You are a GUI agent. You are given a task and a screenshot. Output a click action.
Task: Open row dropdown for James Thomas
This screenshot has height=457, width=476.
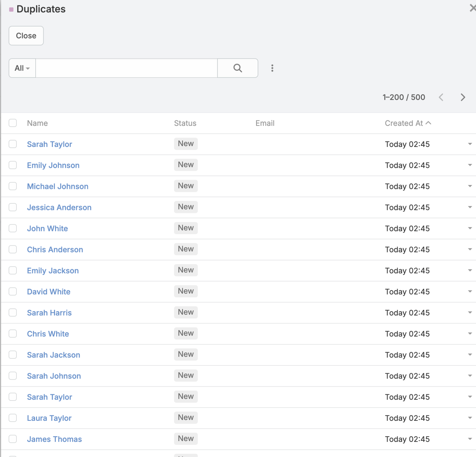coord(470,439)
